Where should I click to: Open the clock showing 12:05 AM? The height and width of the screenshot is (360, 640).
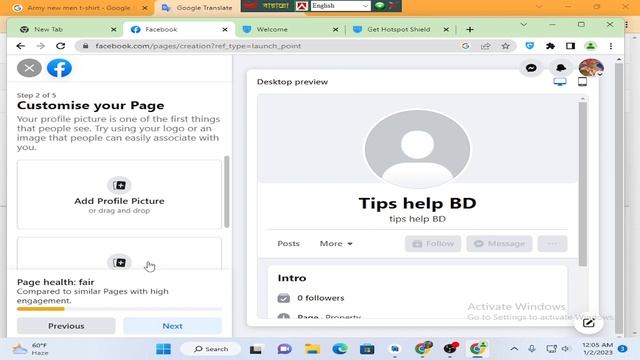(x=597, y=349)
